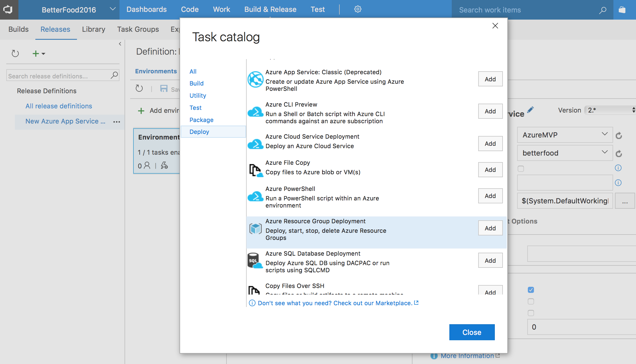Screen dimensions: 636x364
Task: Select the Package category in Task catalog
Action: 201,120
